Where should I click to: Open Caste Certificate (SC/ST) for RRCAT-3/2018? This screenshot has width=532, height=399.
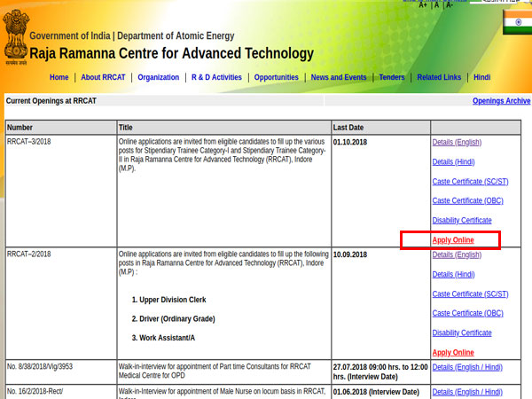coord(470,182)
